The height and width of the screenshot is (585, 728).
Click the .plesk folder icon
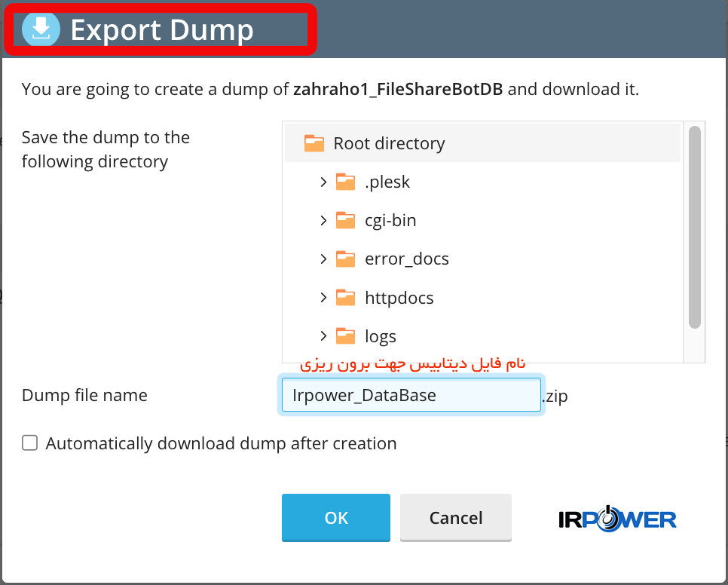pyautogui.click(x=345, y=182)
